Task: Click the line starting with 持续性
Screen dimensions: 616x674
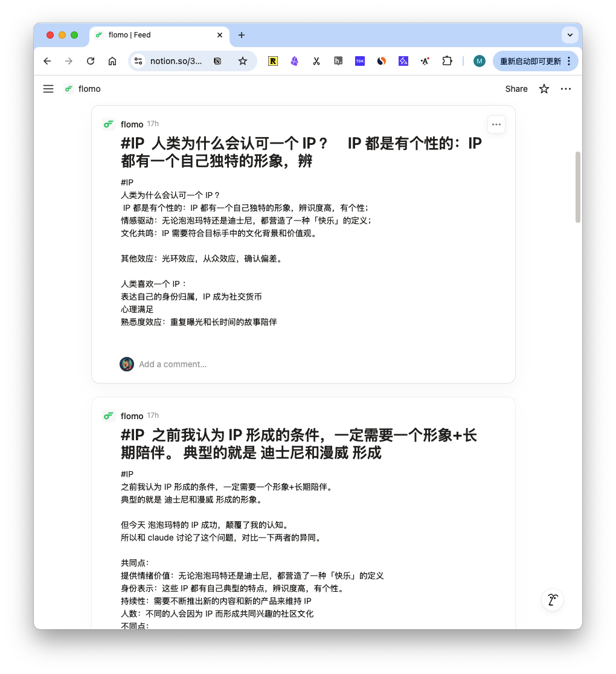Action: 216,601
